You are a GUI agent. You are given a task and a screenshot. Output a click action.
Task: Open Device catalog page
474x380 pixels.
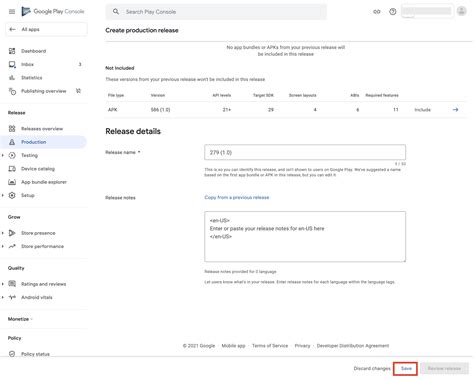[x=38, y=169]
